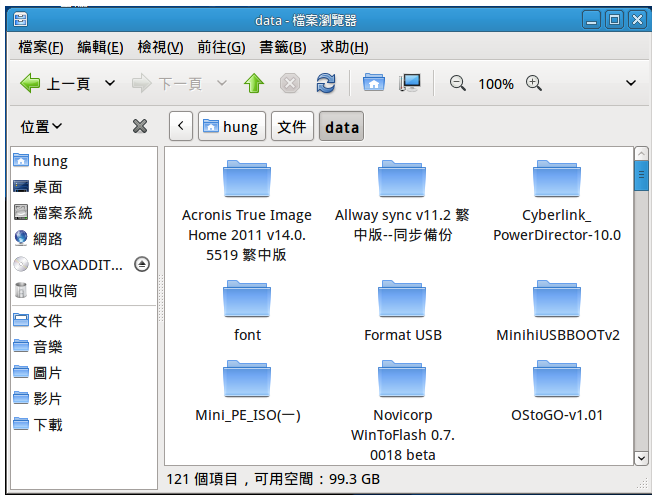658x500 pixels.
Task: Open 回收筒 trash in the sidebar
Action: [x=84, y=291]
